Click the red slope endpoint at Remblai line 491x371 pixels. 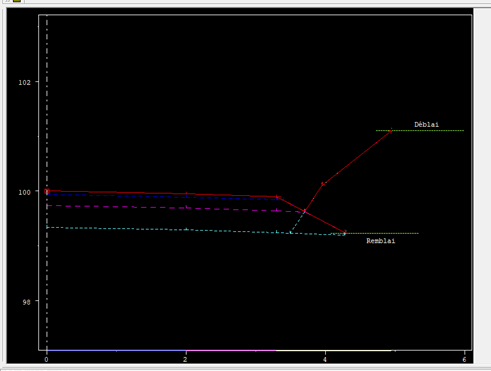345,232
